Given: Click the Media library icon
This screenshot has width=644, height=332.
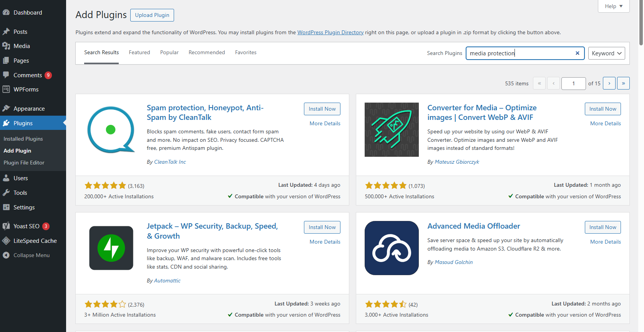Looking at the screenshot, I should (6, 46).
